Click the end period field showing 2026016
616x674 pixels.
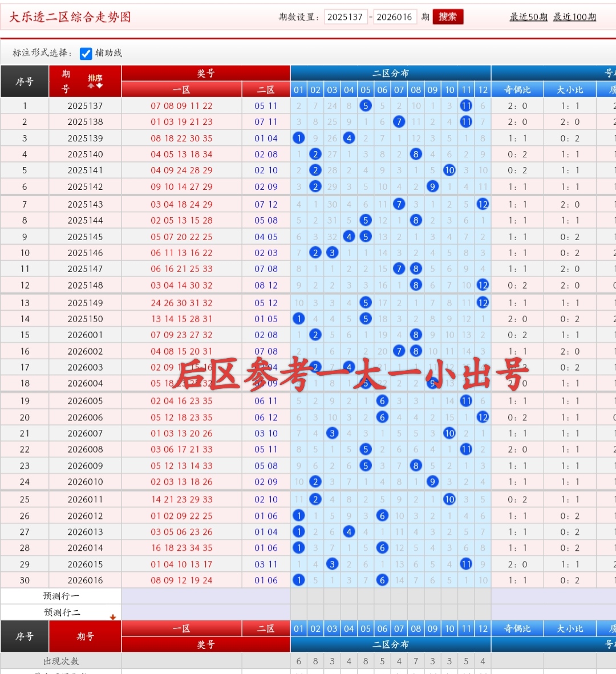coord(394,17)
